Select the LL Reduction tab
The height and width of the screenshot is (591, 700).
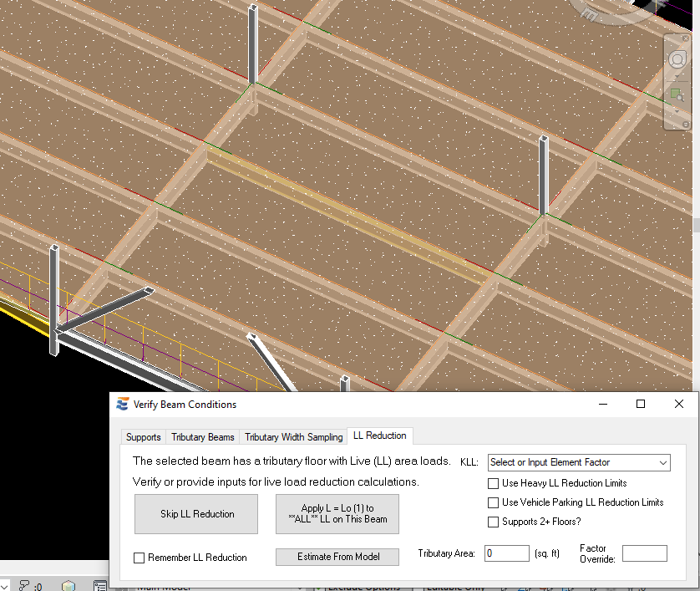380,436
